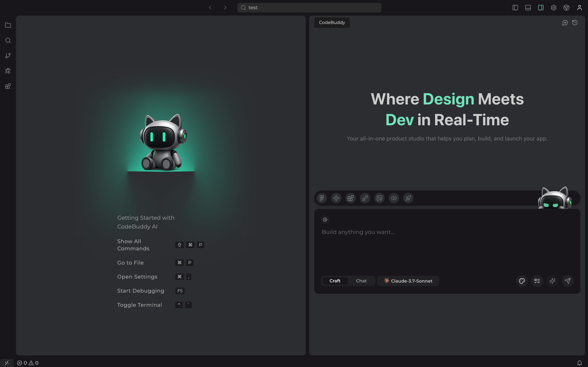Open the notifications bell in status bar
Viewport: 588px width, 367px height.
[x=580, y=363]
